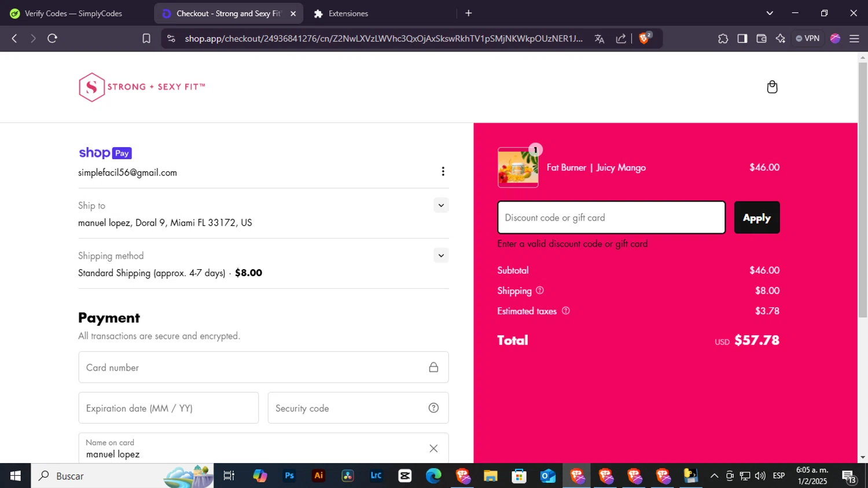The height and width of the screenshot is (488, 868).
Task: Open the tab search dropdown
Action: [x=770, y=13]
